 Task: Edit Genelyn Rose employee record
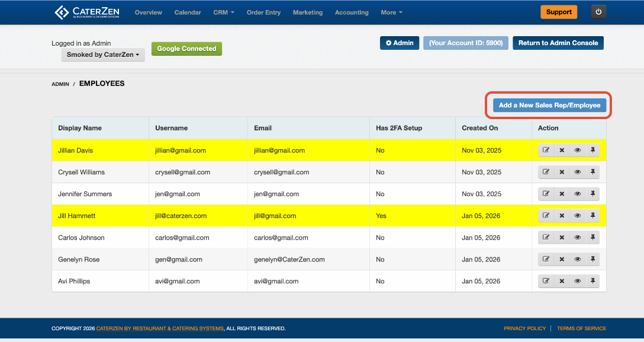pos(546,259)
